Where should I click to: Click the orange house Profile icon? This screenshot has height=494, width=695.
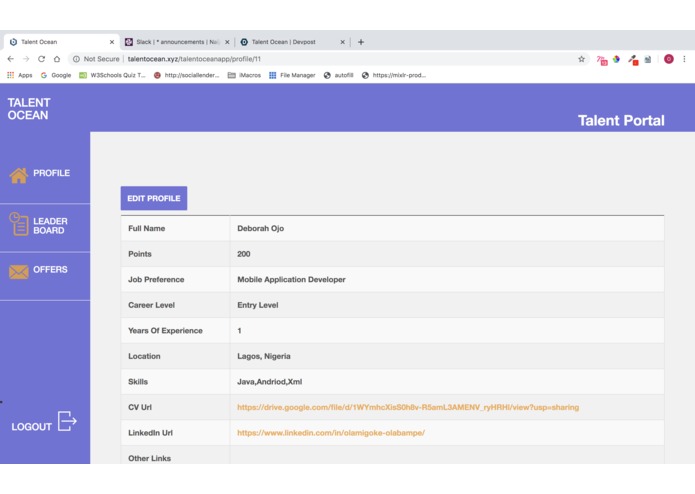tap(19, 175)
